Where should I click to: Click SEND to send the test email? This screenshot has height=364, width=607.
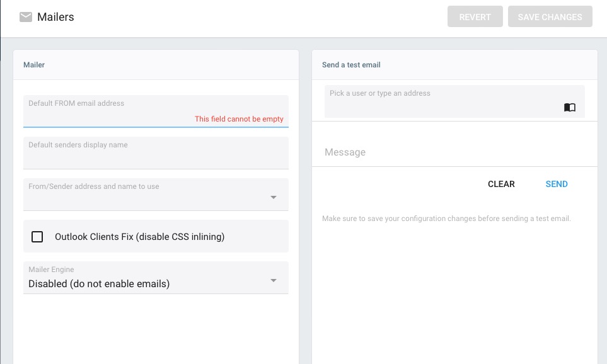[556, 184]
